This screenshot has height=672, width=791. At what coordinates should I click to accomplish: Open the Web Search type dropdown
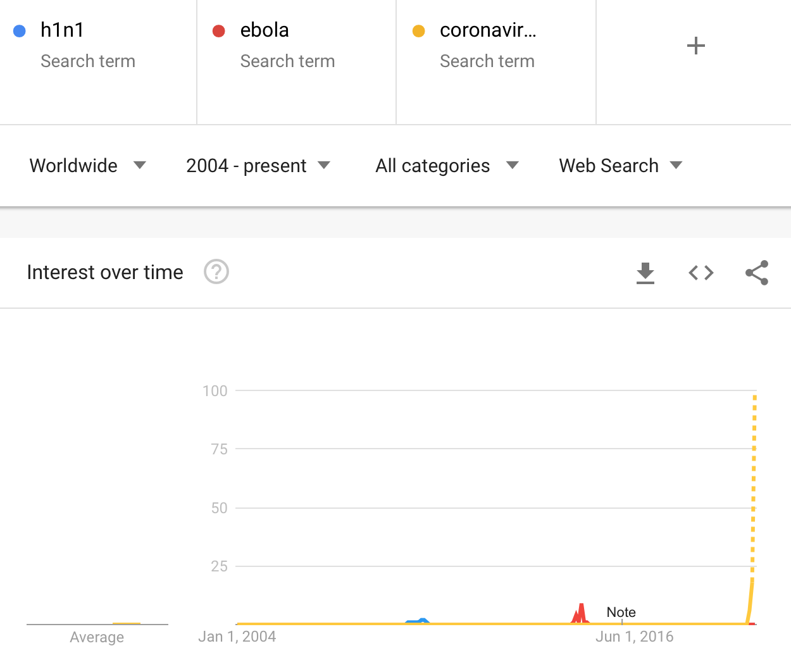[621, 166]
